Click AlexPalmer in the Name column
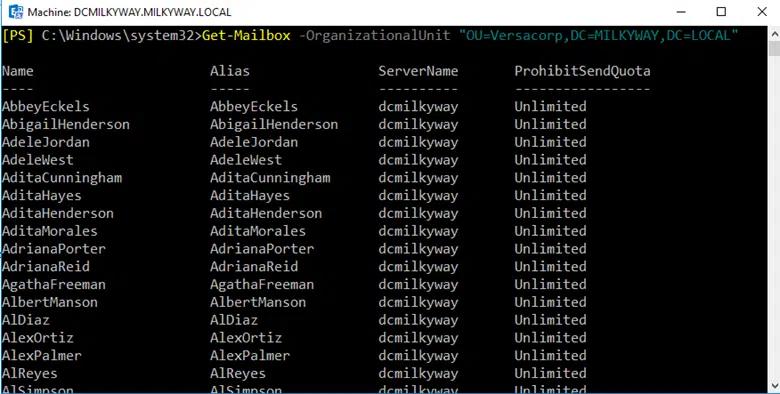This screenshot has width=780, height=394. [x=42, y=356]
